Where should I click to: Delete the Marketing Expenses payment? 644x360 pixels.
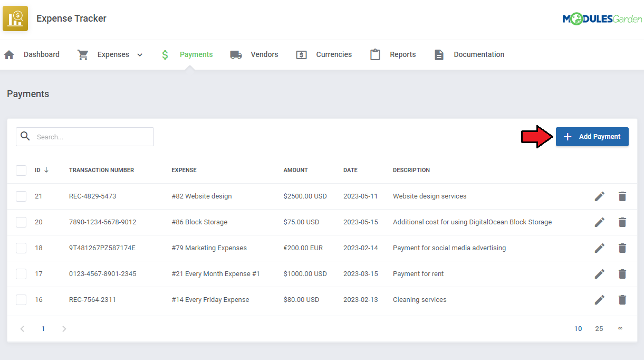tap(622, 248)
